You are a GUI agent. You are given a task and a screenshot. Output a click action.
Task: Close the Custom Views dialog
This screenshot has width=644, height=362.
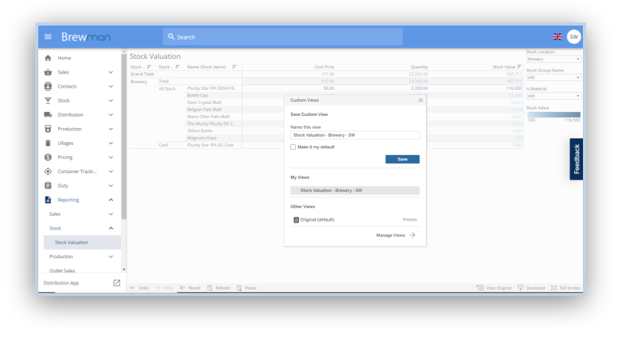[421, 100]
